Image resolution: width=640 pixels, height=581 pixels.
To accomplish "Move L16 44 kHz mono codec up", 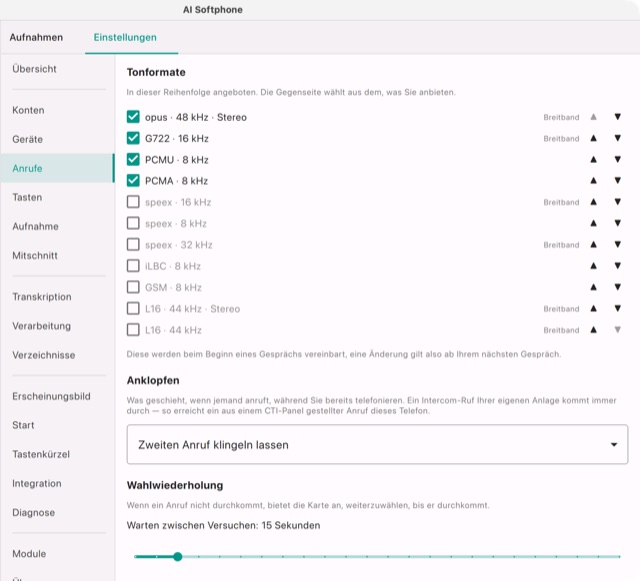I will point(593,329).
